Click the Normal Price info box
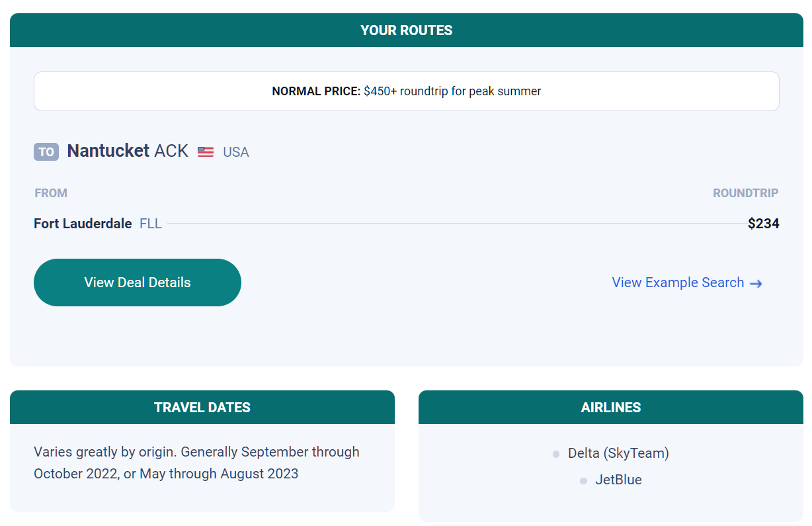 coord(406,91)
